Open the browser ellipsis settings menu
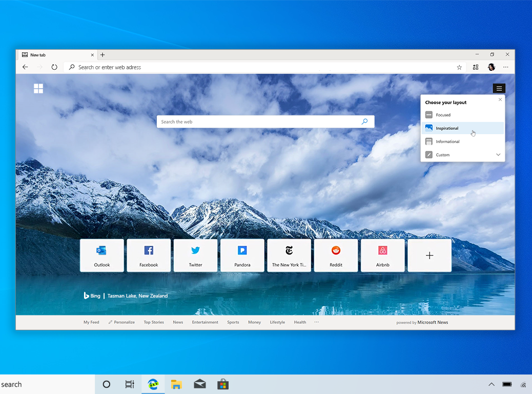This screenshot has height=394, width=532. 506,67
